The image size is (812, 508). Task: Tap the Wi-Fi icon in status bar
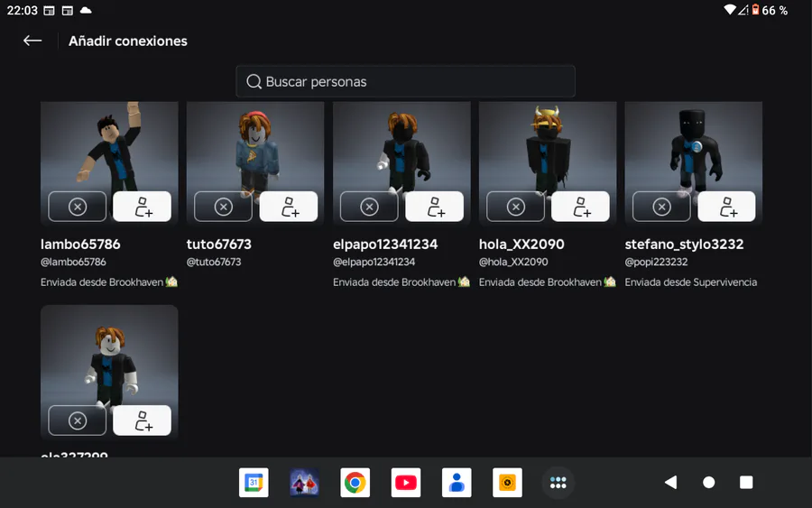(730, 10)
